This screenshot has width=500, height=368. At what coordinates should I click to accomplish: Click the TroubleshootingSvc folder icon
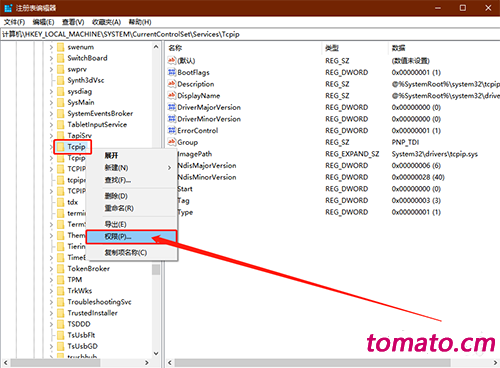(x=60, y=302)
